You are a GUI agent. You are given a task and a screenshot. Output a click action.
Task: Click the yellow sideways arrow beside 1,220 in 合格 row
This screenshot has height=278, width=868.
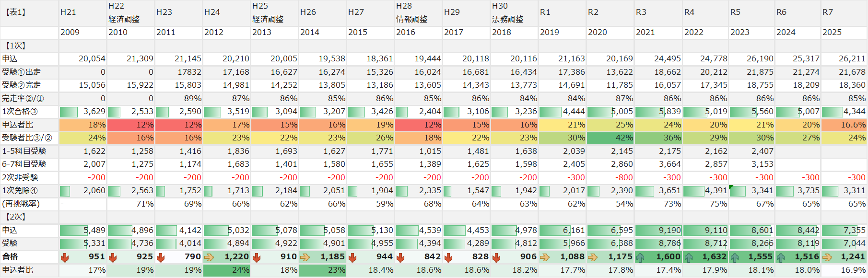[x=209, y=257]
